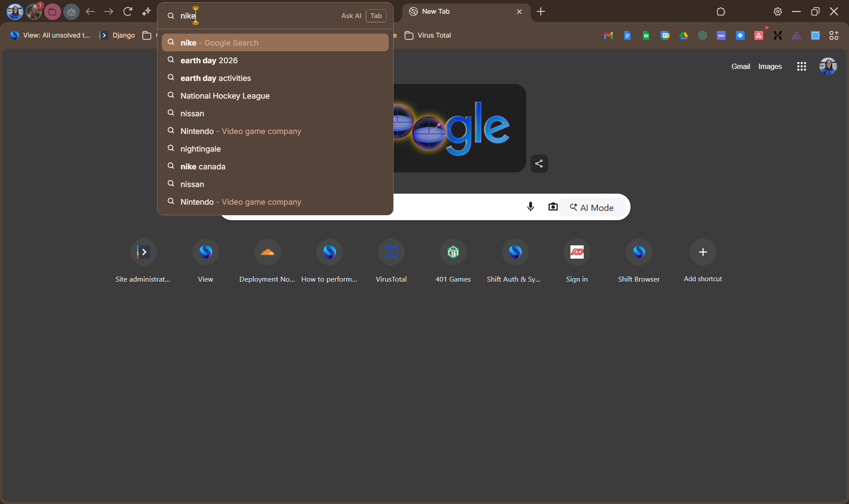Select 'nightingale' suggestion
The height and width of the screenshot is (504, 849).
coord(275,149)
